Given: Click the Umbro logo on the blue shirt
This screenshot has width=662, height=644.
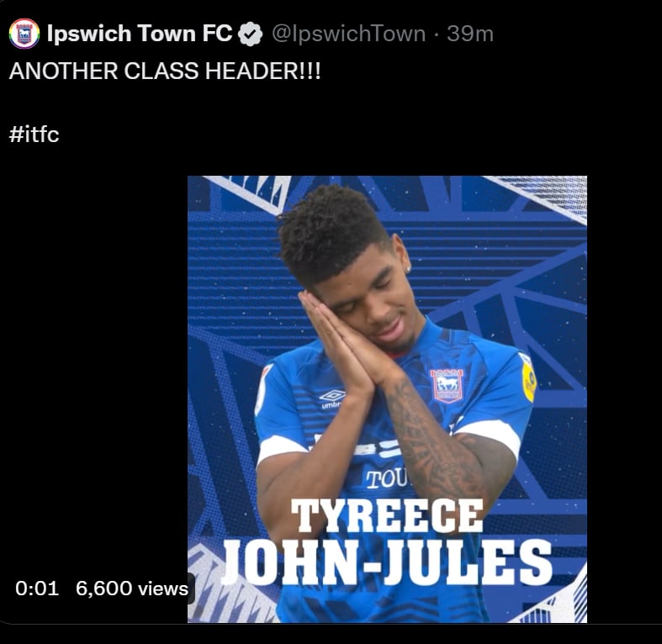Looking at the screenshot, I should (x=333, y=397).
